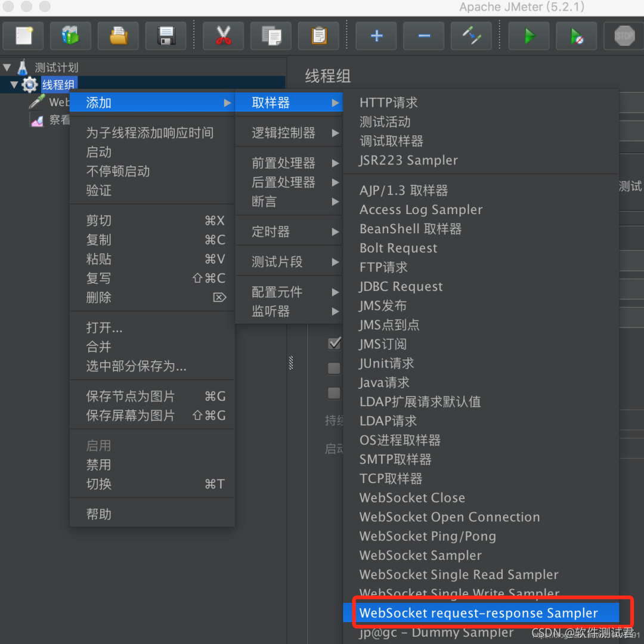Expand the 前置处理器 submenu
This screenshot has height=644, width=644.
pyautogui.click(x=289, y=163)
